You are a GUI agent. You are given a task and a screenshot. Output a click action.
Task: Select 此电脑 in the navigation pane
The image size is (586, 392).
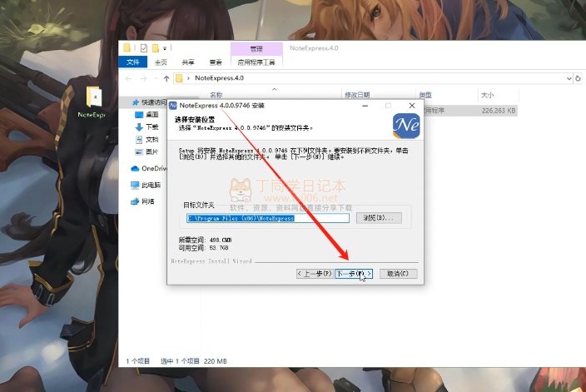146,185
